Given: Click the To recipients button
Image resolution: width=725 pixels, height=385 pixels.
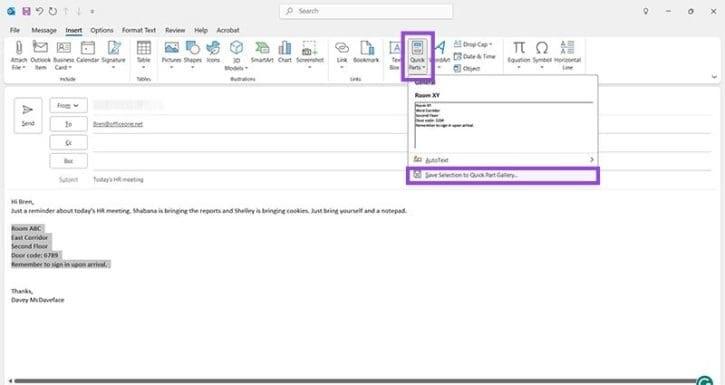Looking at the screenshot, I should (68, 124).
